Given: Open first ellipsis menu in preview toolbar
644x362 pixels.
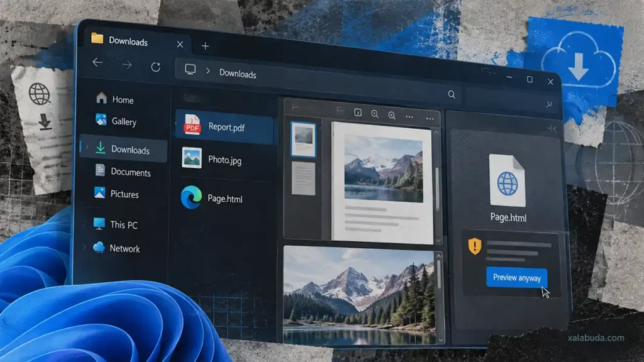Looking at the screenshot, I should [409, 117].
